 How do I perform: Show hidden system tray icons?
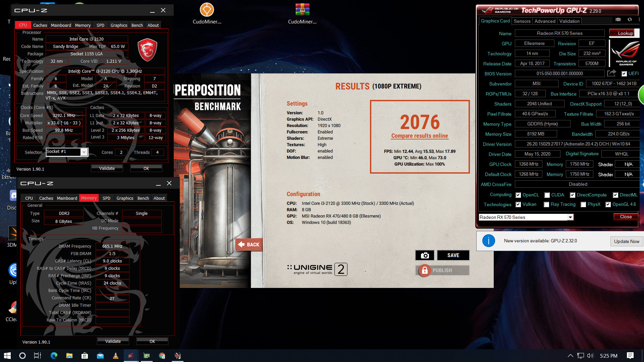[x=570, y=356]
